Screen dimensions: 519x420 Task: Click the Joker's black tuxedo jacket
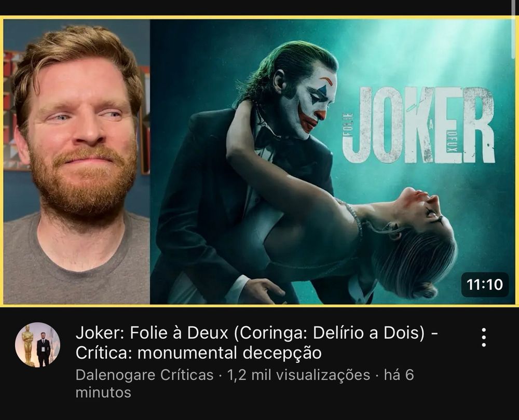click(212, 199)
